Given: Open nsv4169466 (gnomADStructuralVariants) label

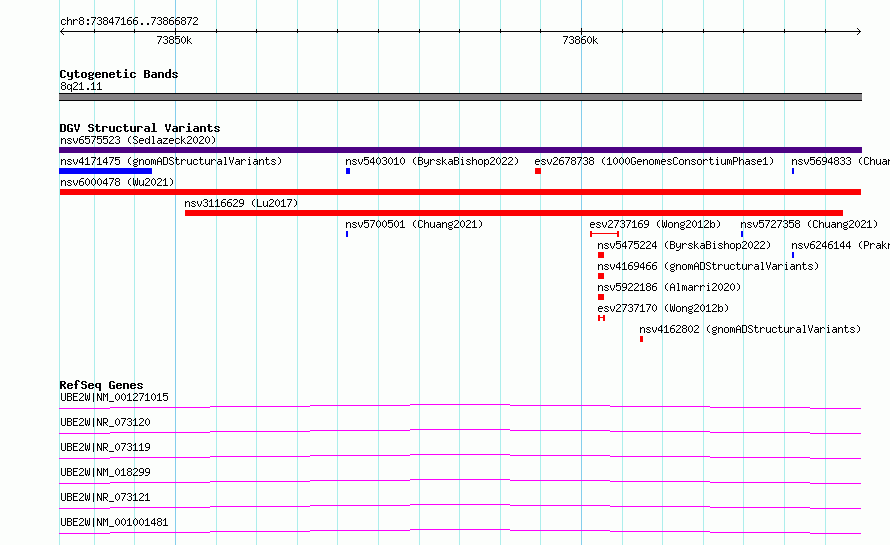Looking at the screenshot, I should (x=708, y=266).
